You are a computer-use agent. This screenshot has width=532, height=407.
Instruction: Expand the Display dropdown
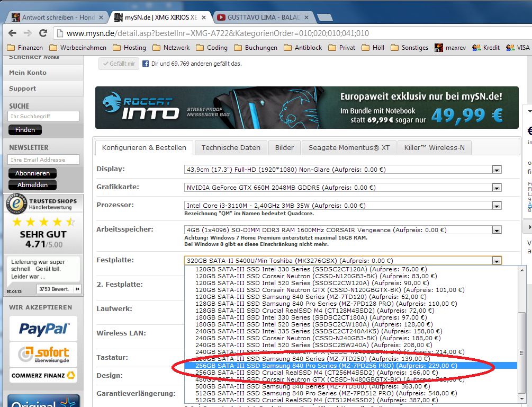coord(497,170)
